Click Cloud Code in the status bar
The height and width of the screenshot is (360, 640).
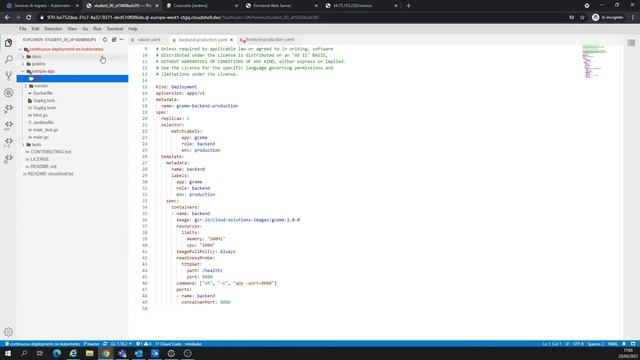pyautogui.click(x=168, y=344)
